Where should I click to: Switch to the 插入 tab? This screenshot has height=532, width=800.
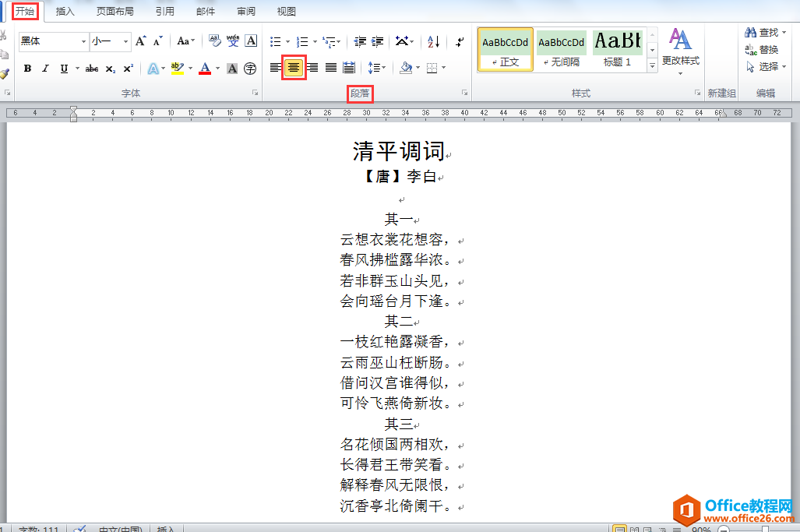coord(65,11)
